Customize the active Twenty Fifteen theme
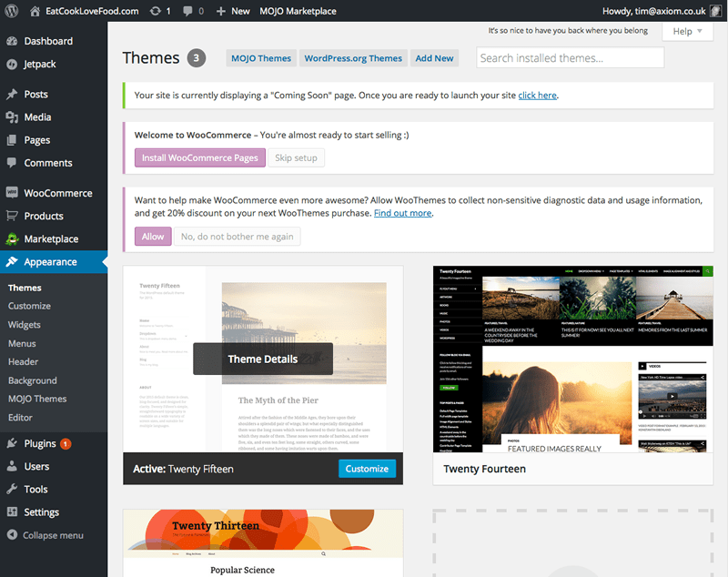728x577 pixels. point(367,467)
